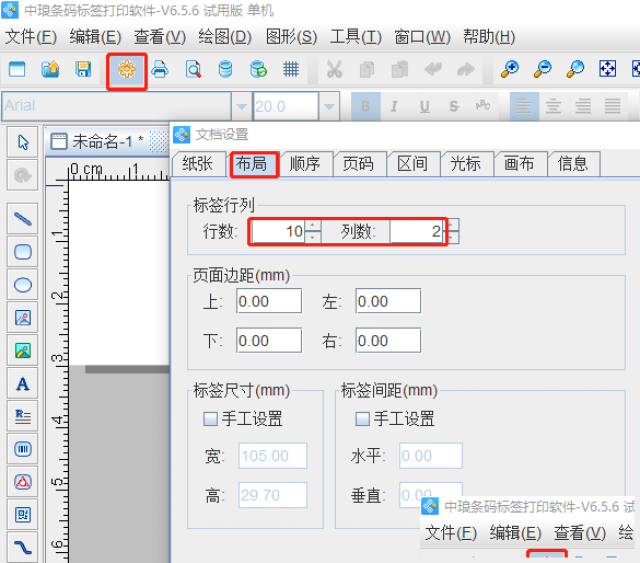Image resolution: width=640 pixels, height=563 pixels.
Task: Click the Fit to window icon
Action: (608, 69)
